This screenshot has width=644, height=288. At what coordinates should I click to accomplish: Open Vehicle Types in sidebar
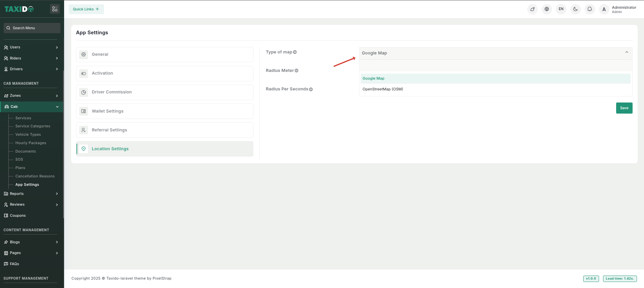pyautogui.click(x=28, y=134)
